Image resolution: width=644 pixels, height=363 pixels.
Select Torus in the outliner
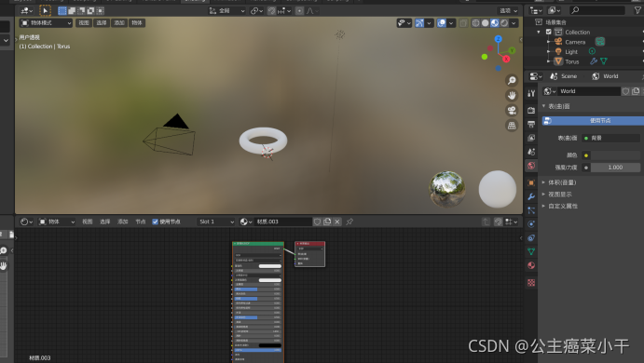point(571,61)
